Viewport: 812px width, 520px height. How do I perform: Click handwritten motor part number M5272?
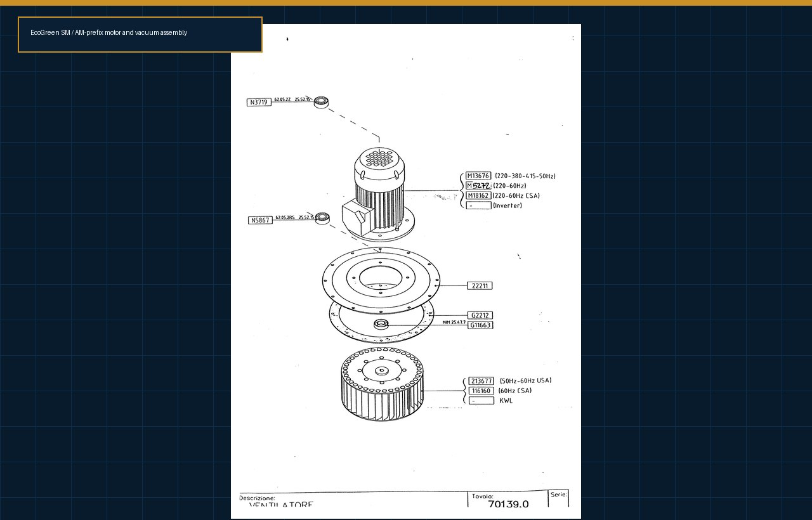pyautogui.click(x=478, y=186)
